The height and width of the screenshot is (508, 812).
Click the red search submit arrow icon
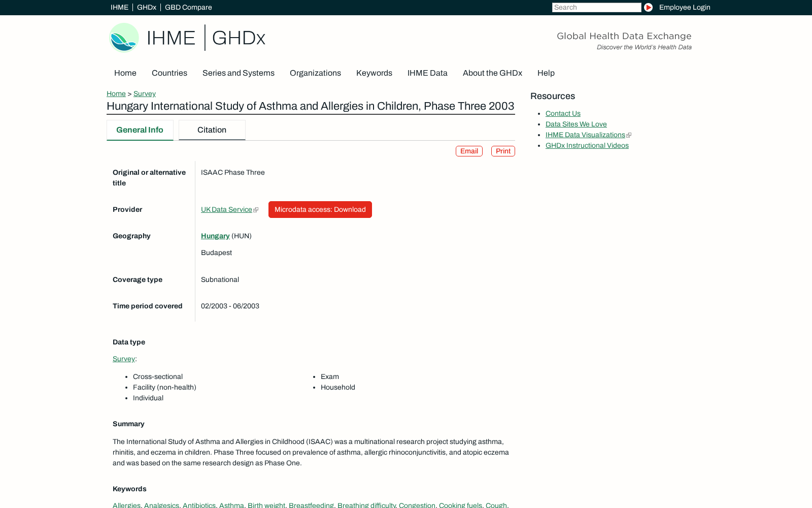(648, 7)
